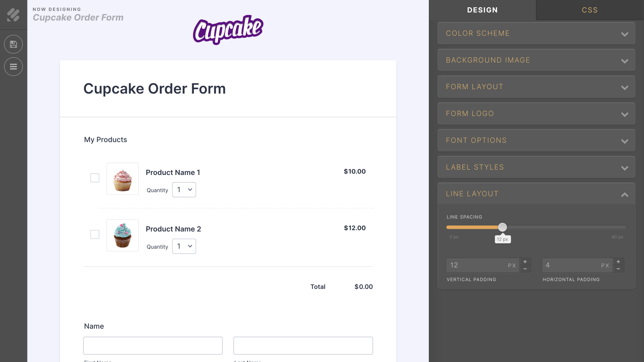644x362 pixels.
Task: Click the Cupcake logo image
Action: click(x=228, y=29)
